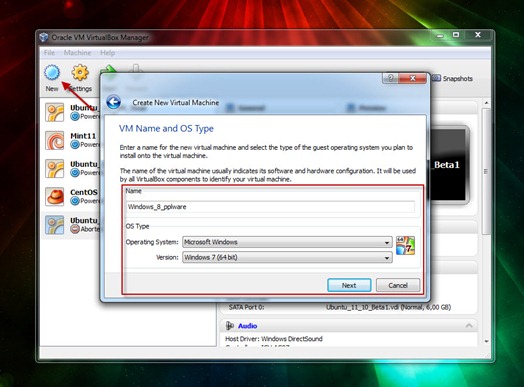Select the Mint11 swirl VM icon

pos(55,140)
